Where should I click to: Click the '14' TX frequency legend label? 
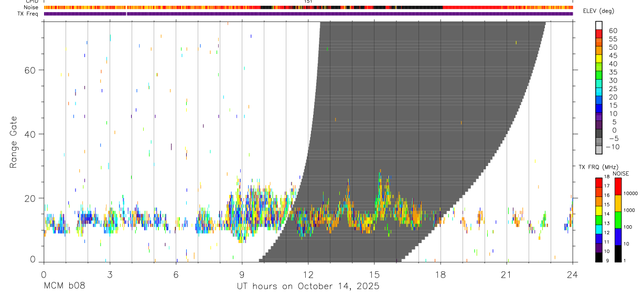pos(606,214)
